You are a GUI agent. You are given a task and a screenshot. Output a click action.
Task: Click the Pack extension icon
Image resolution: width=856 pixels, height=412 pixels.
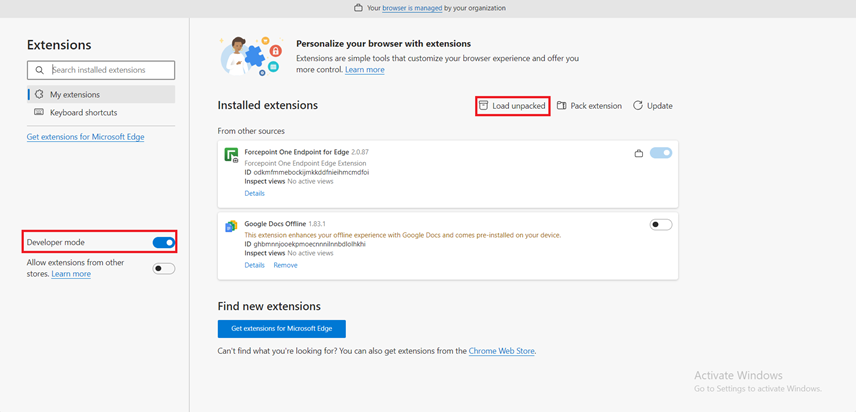[x=562, y=106]
